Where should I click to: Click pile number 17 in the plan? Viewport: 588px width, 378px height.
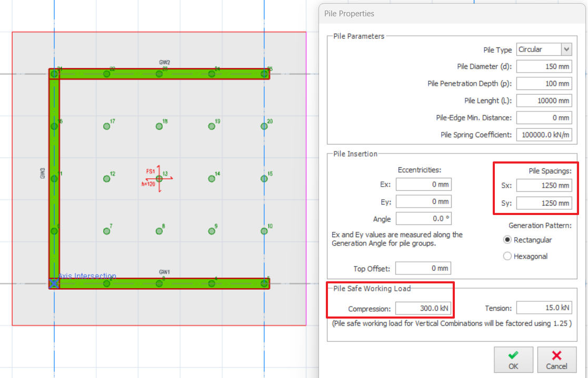[x=107, y=126]
